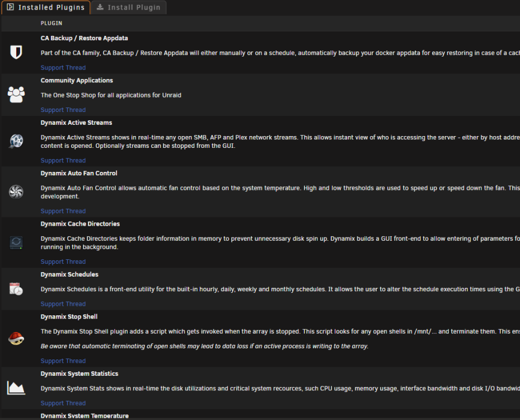Open Community Applications Support Thread link

tap(63, 110)
